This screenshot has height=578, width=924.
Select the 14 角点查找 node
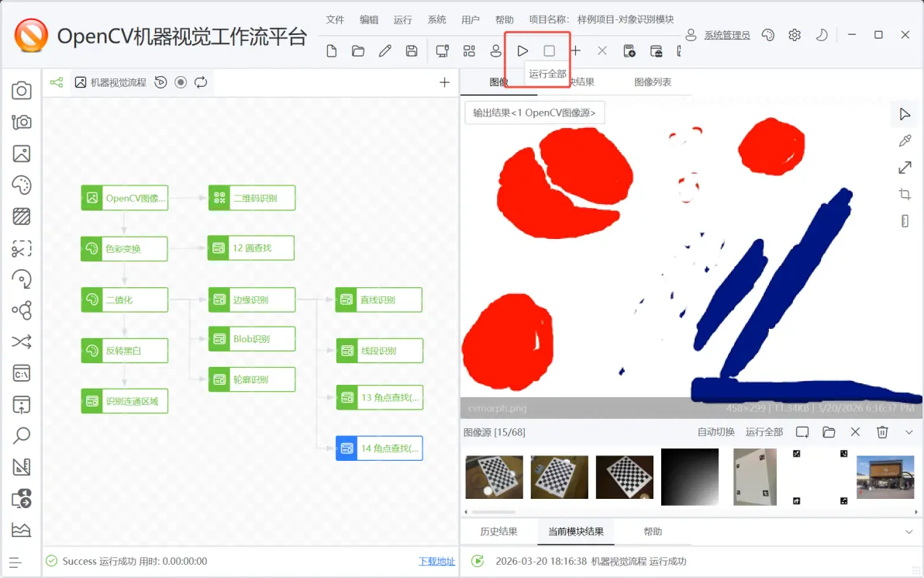pyautogui.click(x=379, y=448)
